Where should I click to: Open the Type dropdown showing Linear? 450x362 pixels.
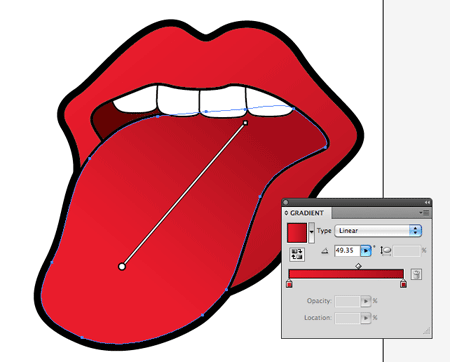[378, 230]
